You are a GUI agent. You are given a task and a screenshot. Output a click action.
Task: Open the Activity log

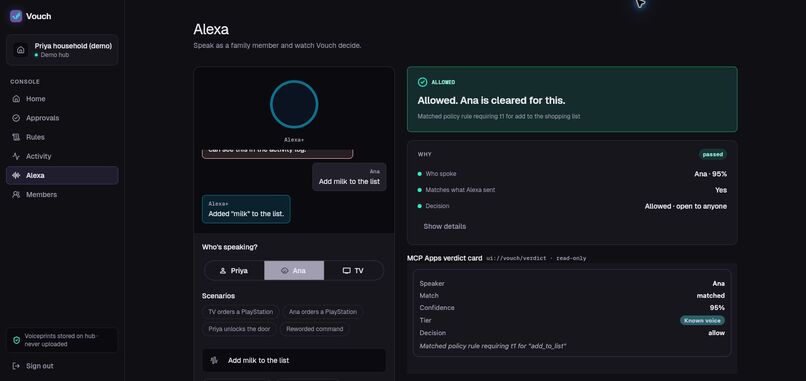(62, 156)
